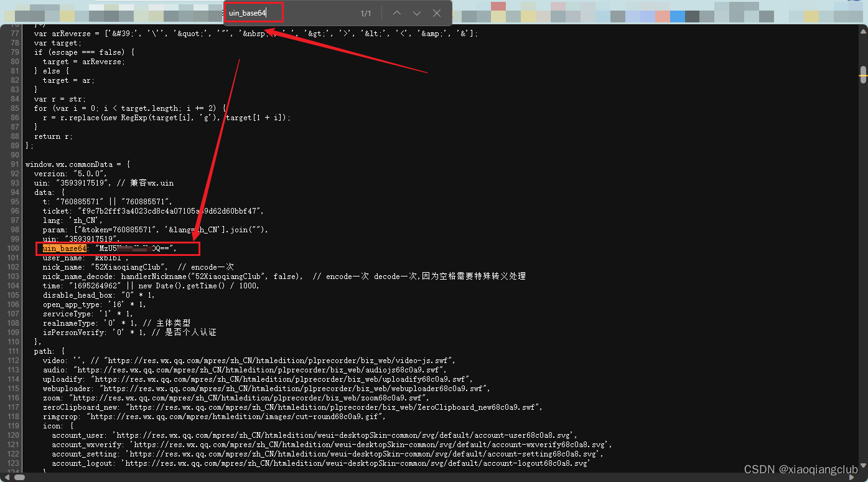Click lang: 'zh_CN' line

[x=73, y=220]
